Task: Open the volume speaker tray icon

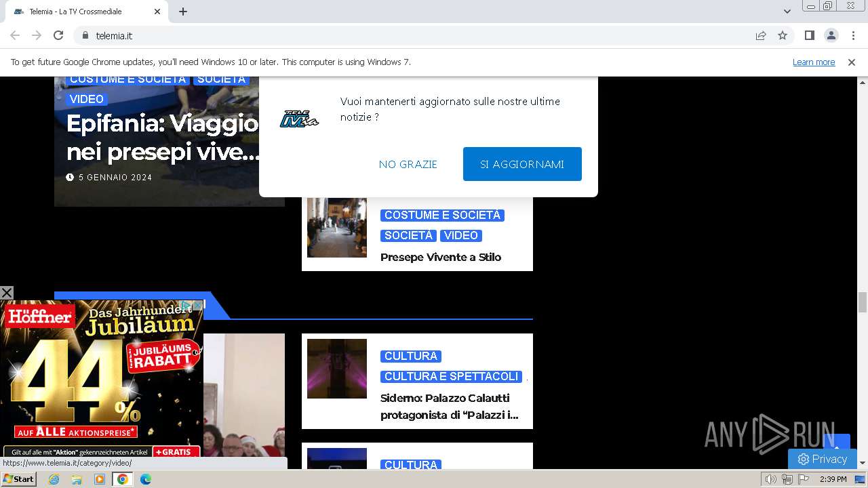Action: 771,479
